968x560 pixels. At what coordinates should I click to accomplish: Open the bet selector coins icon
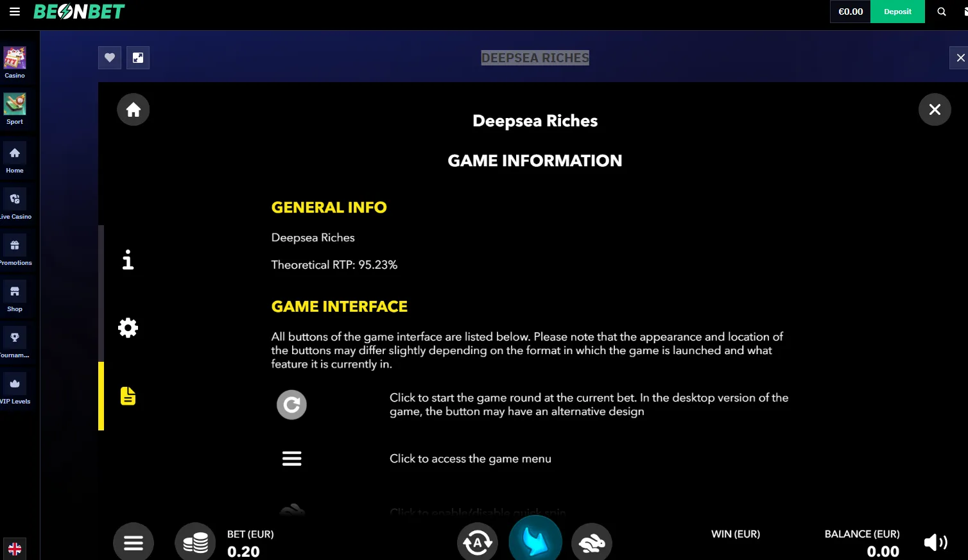click(195, 543)
